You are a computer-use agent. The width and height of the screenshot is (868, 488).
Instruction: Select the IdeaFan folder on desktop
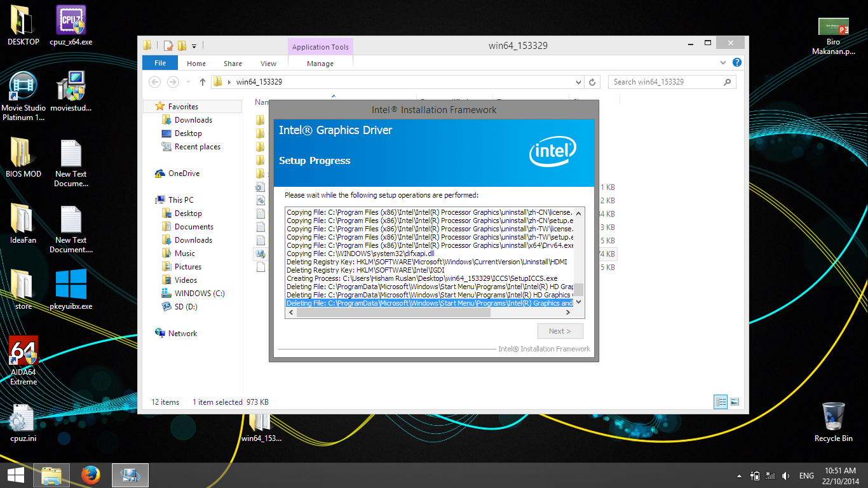[24, 224]
